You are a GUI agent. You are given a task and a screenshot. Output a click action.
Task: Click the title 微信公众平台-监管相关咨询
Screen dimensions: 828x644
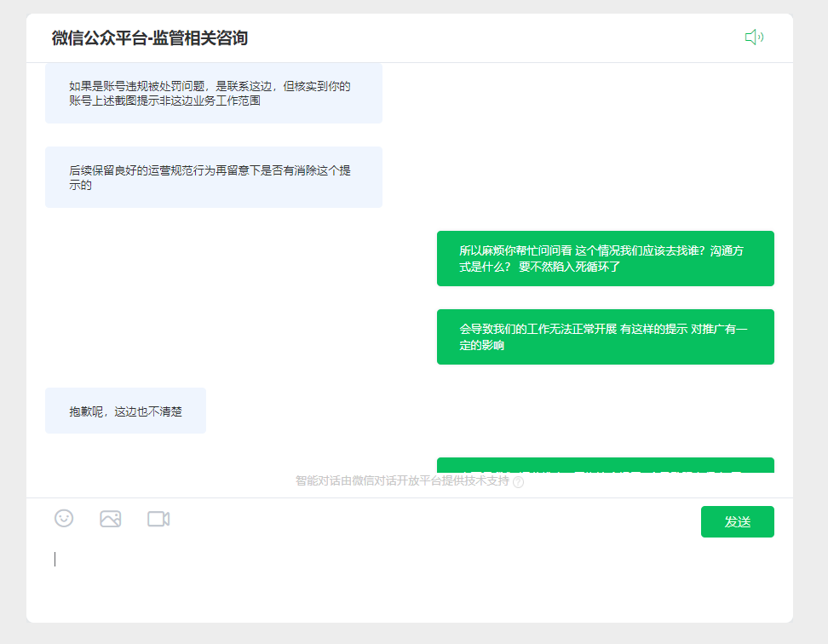pyautogui.click(x=149, y=38)
